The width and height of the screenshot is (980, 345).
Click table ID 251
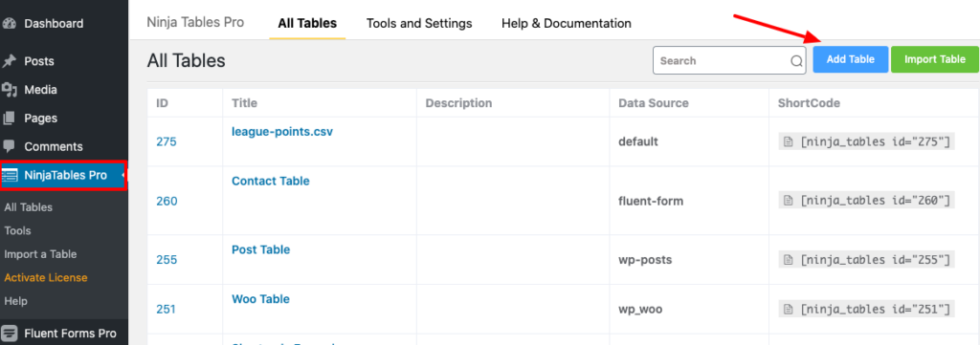(167, 309)
